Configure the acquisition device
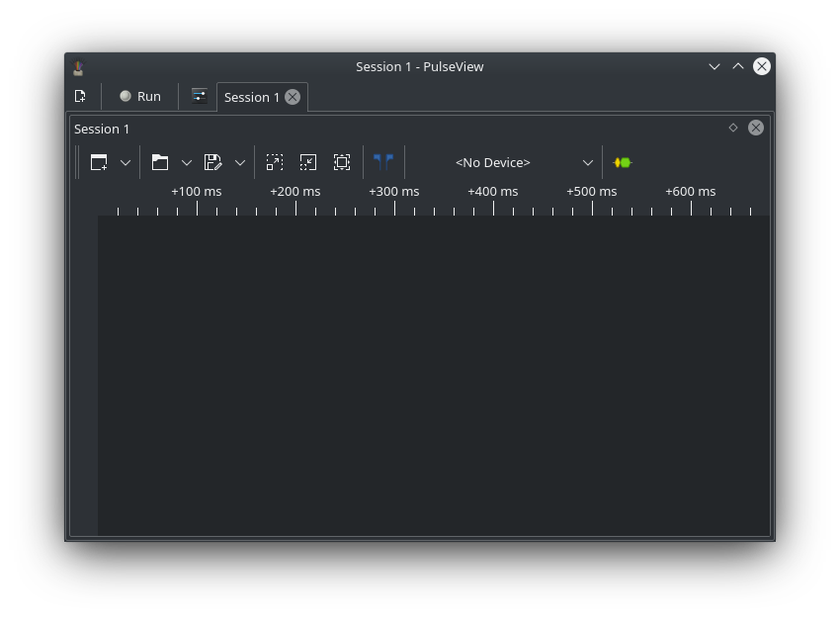The height and width of the screenshot is (618, 840). [624, 162]
